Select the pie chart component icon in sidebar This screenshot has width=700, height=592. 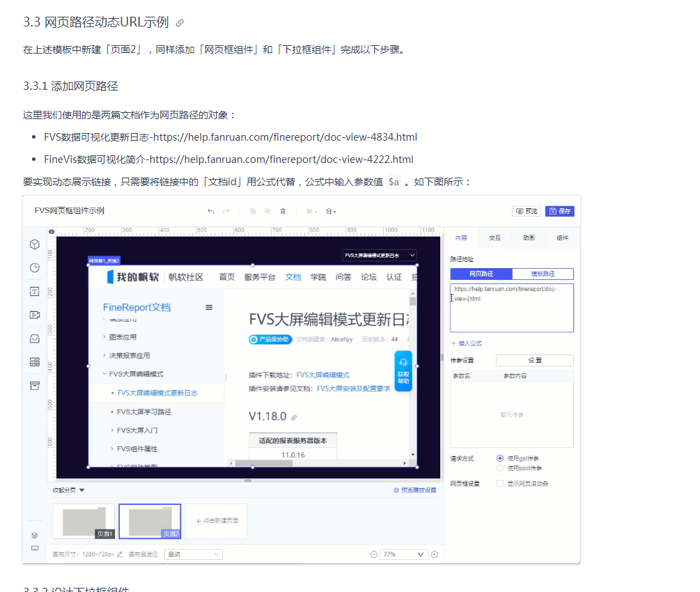pyautogui.click(x=35, y=268)
